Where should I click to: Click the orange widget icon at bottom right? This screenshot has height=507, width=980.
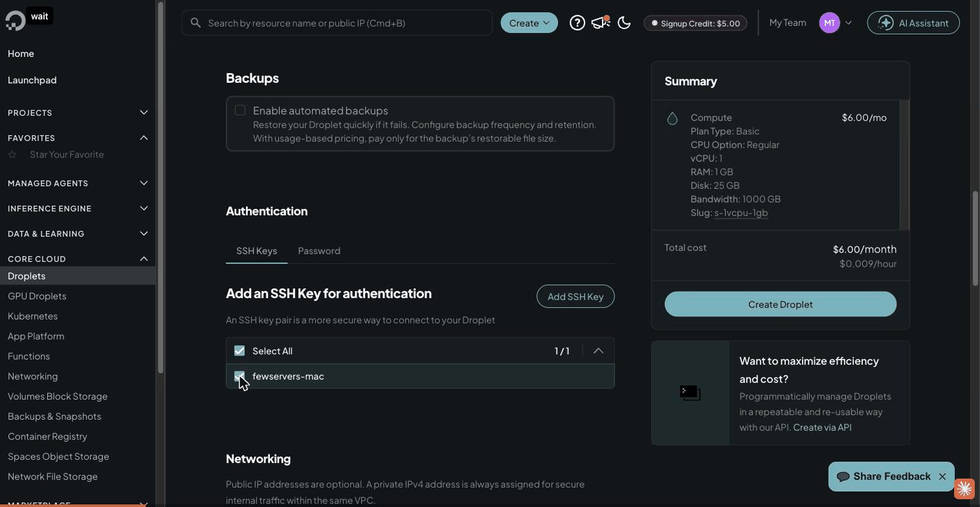tap(964, 488)
